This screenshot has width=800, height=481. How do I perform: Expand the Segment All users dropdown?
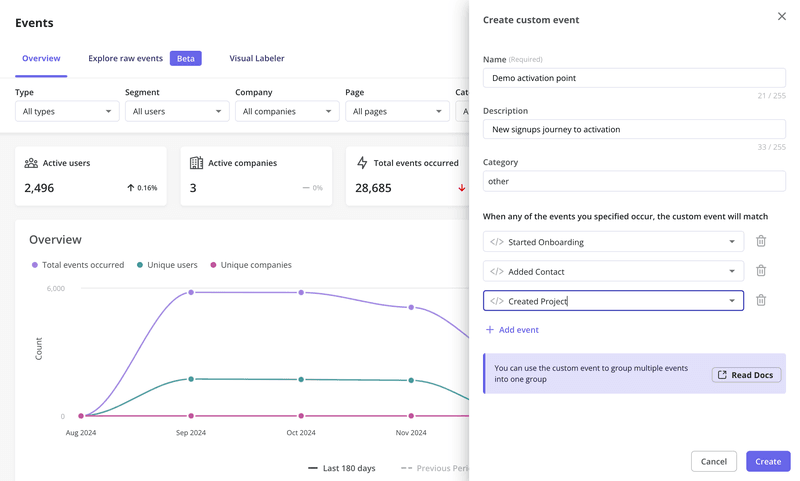click(x=177, y=111)
